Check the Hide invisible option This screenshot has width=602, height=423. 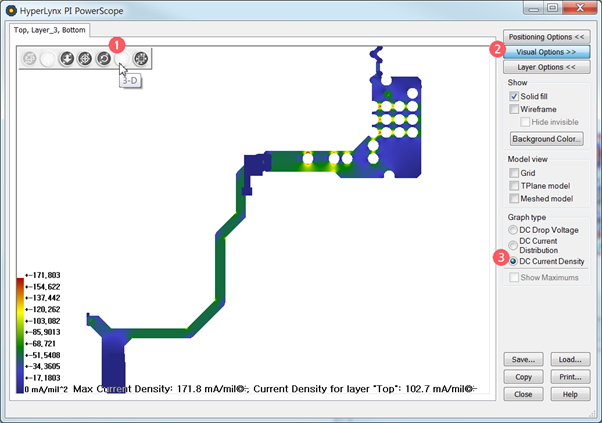click(525, 122)
